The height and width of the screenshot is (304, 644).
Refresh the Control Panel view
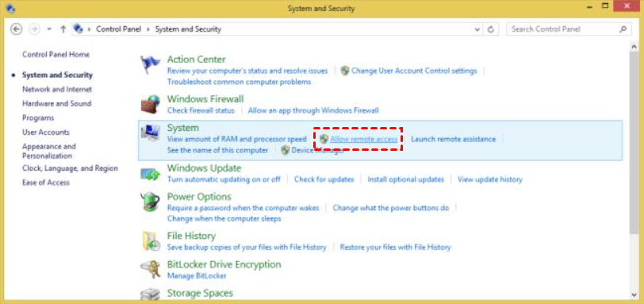click(x=490, y=29)
